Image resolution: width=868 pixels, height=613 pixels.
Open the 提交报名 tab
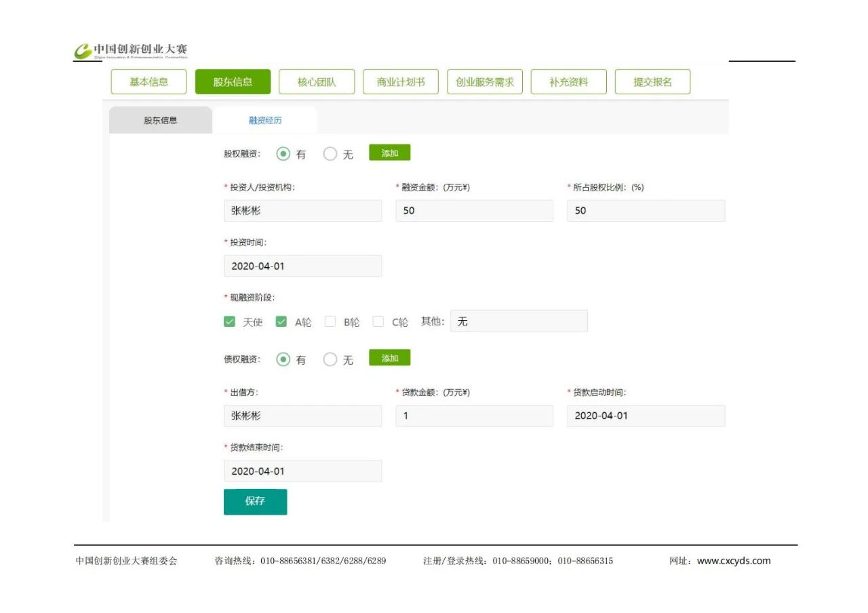[652, 82]
